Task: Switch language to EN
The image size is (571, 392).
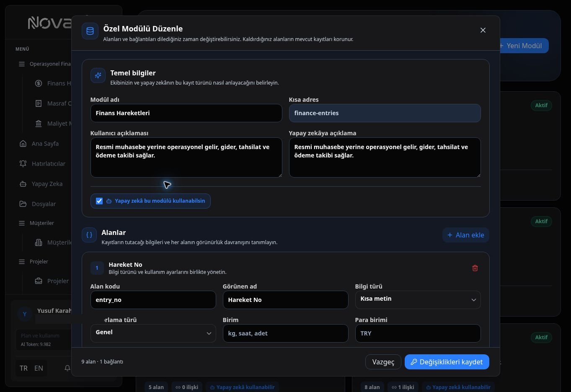Action: coord(39,368)
